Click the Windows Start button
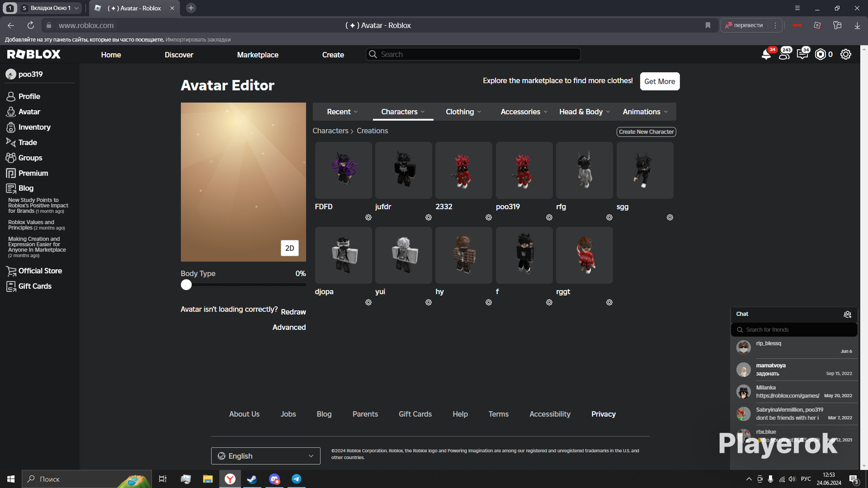 pos(11,479)
